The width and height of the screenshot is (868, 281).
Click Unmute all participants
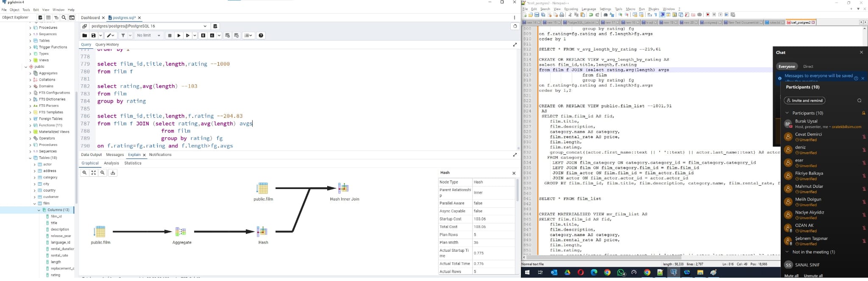point(813,276)
